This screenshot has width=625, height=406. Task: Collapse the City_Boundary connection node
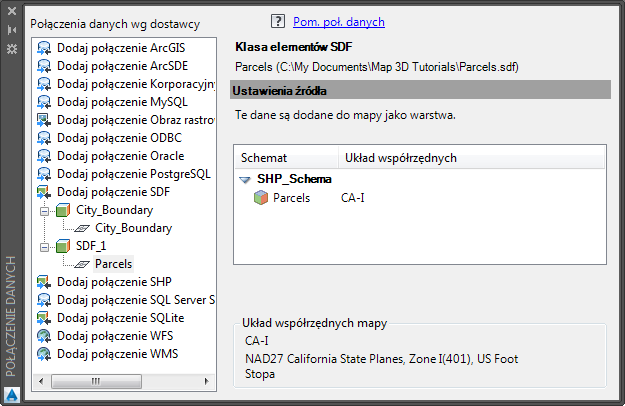click(45, 211)
